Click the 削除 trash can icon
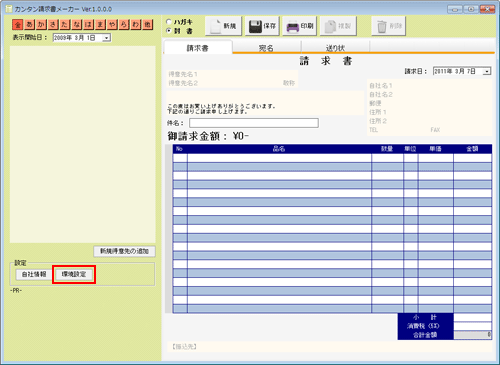The width and height of the screenshot is (500, 365). [388, 26]
